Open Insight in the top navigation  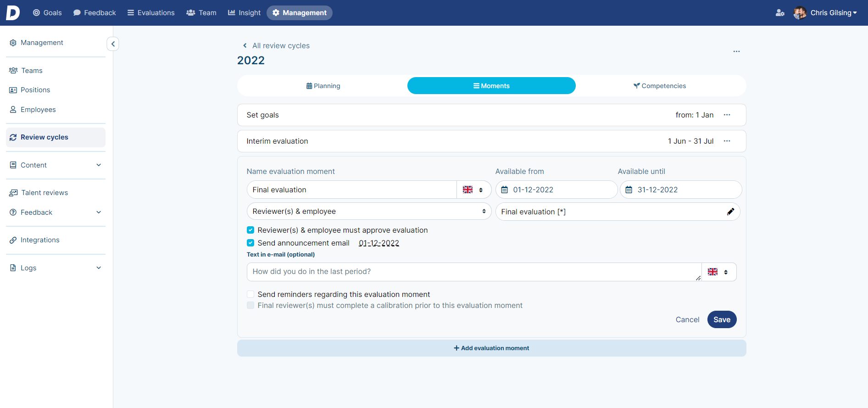click(244, 13)
